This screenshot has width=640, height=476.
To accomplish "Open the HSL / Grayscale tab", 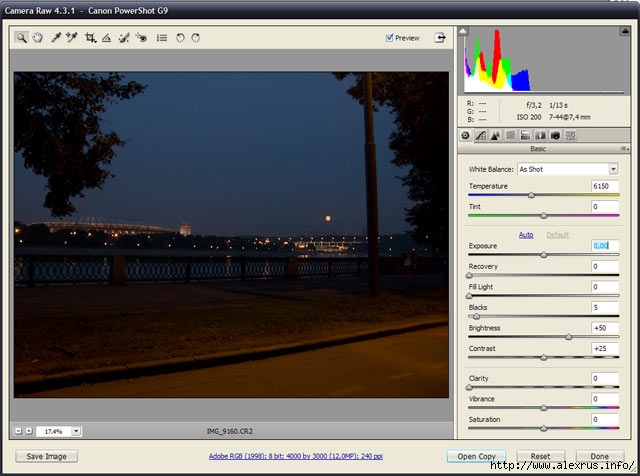I will point(510,136).
